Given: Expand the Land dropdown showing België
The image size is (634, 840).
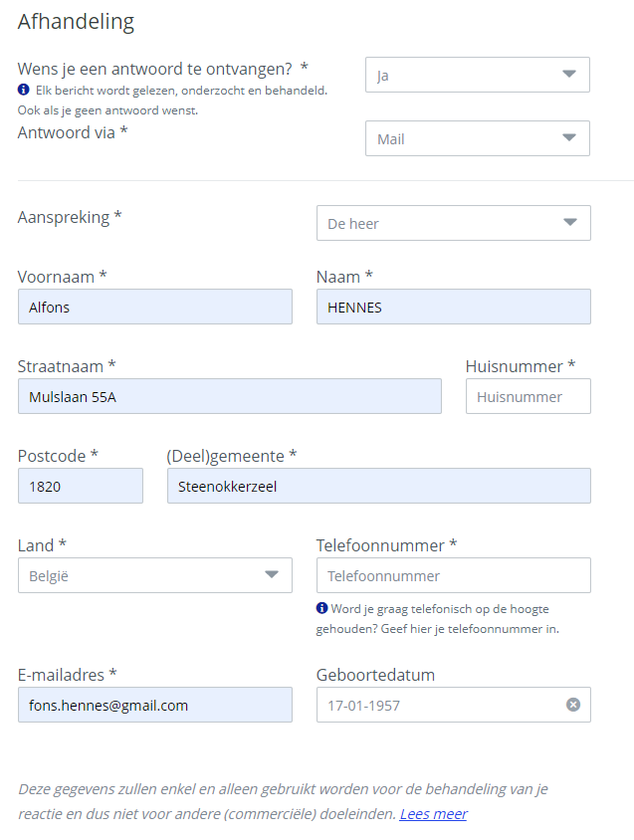Looking at the screenshot, I should [154, 575].
